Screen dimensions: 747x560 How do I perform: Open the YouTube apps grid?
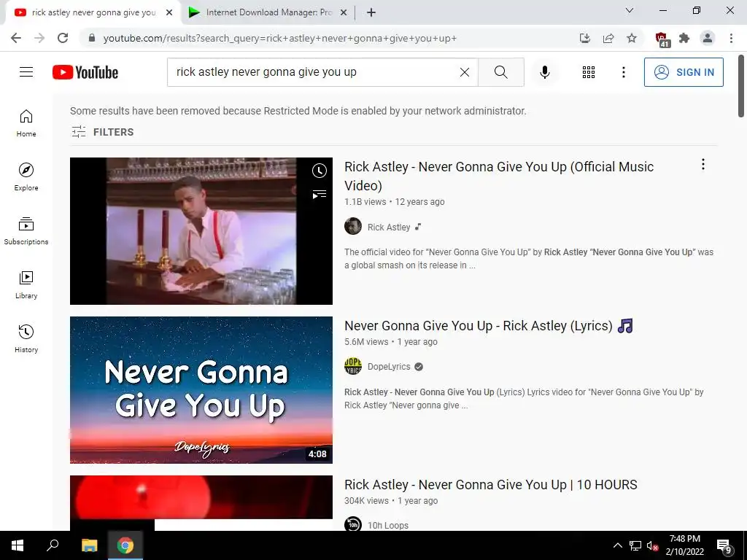coord(589,72)
